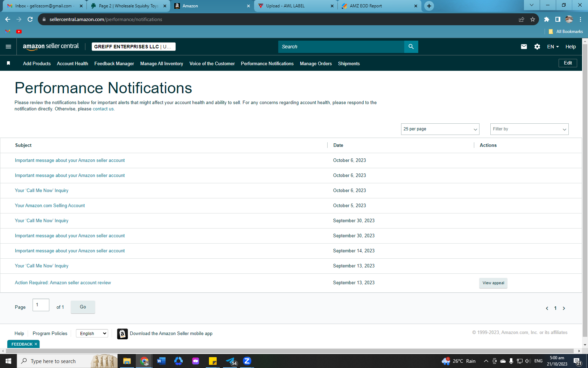The height and width of the screenshot is (368, 588).
Task: Open the Windows notification center
Action: coord(577,361)
